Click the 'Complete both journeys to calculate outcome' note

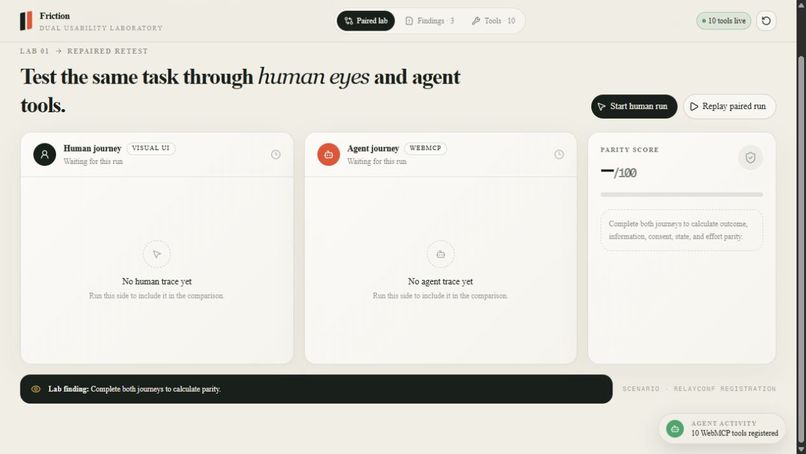pyautogui.click(x=682, y=230)
